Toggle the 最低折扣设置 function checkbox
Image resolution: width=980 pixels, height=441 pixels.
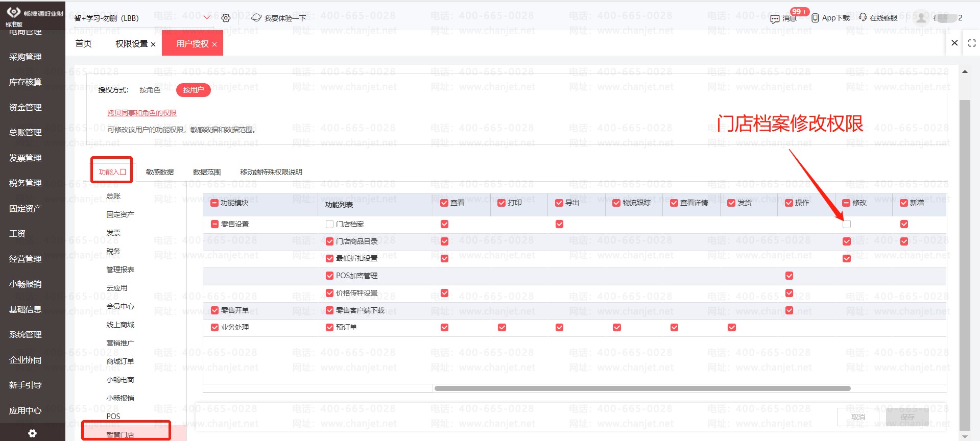coord(329,258)
